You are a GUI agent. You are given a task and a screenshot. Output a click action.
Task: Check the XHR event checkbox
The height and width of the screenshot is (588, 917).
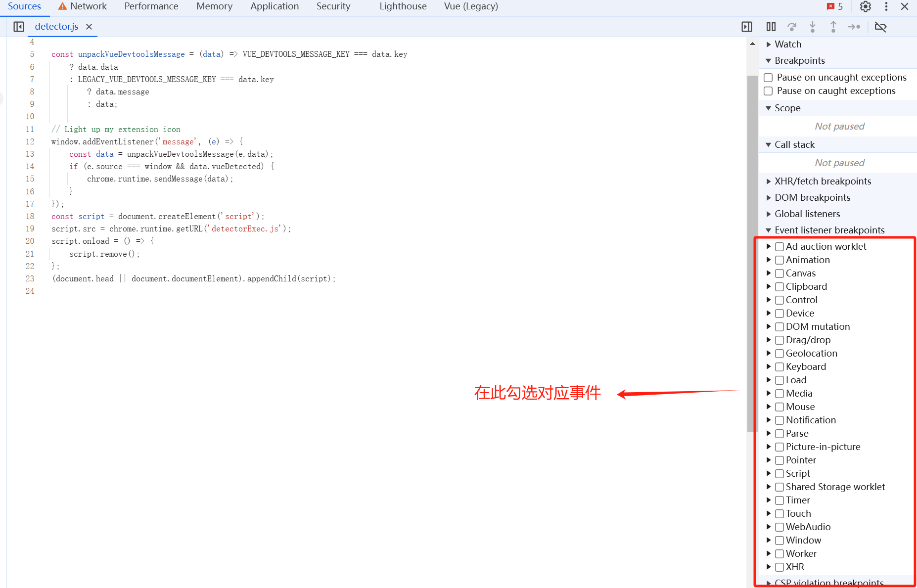[x=779, y=567]
